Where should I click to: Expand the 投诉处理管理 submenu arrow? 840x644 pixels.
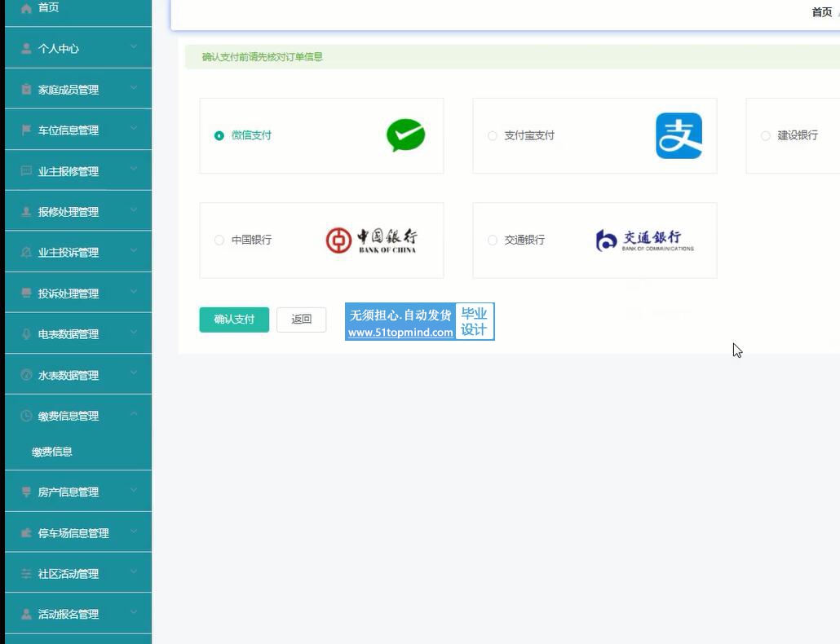pos(134,292)
